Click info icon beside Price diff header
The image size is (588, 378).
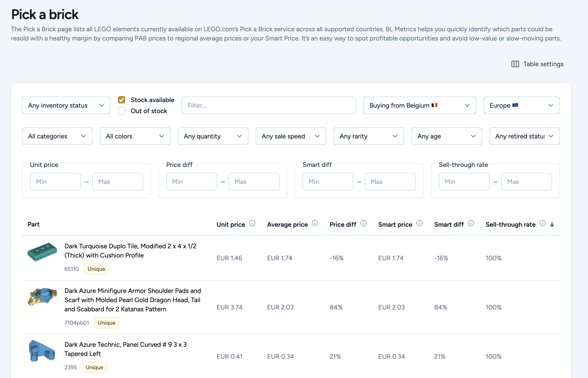pyautogui.click(x=364, y=223)
